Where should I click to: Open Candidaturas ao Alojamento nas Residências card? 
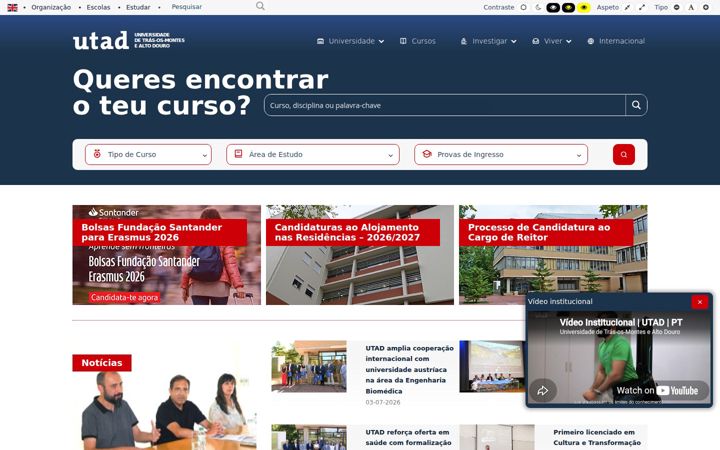360,255
